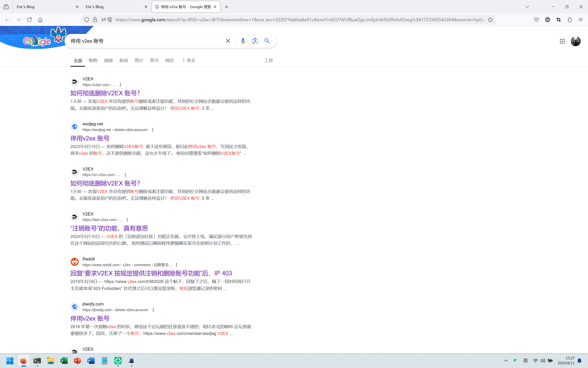Open first 如何彻底删除V2EX 账号? result from v2ex.com
This screenshot has height=368, width=588.
tap(105, 93)
